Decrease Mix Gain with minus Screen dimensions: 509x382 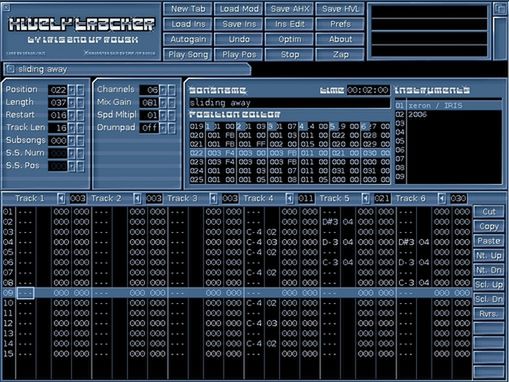171,102
